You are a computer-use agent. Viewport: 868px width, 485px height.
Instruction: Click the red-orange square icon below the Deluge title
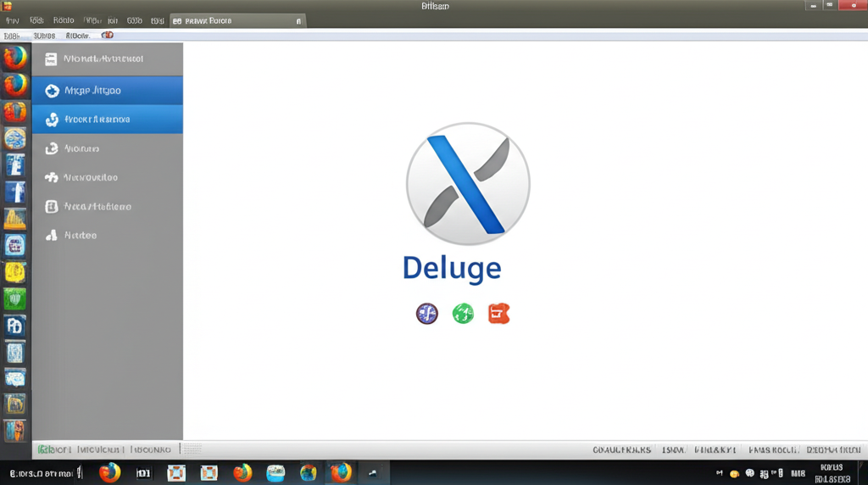pyautogui.click(x=498, y=315)
